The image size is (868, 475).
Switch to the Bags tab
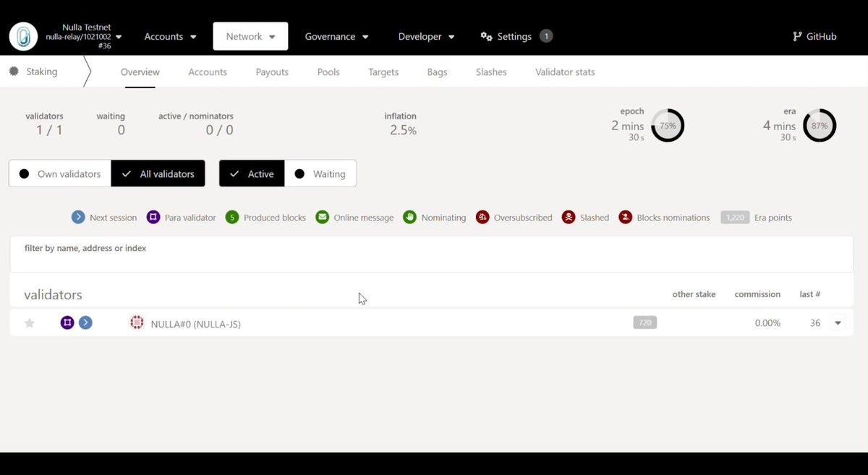437,72
